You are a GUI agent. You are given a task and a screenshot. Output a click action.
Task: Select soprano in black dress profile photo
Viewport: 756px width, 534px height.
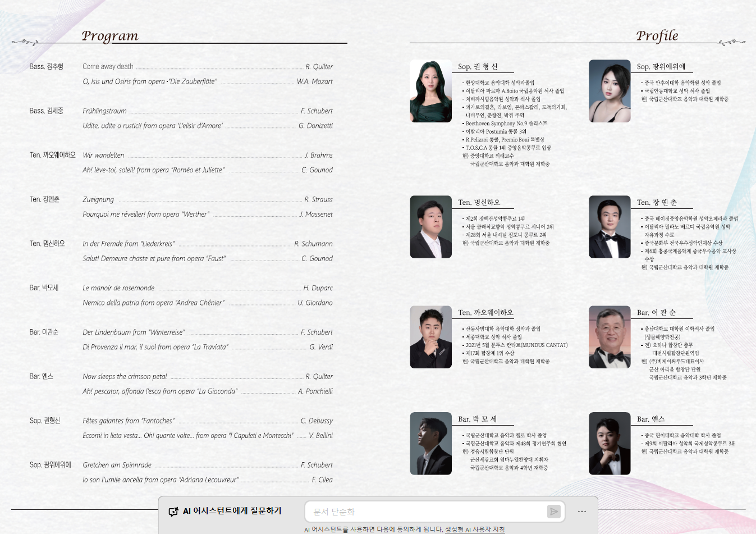[x=610, y=91]
